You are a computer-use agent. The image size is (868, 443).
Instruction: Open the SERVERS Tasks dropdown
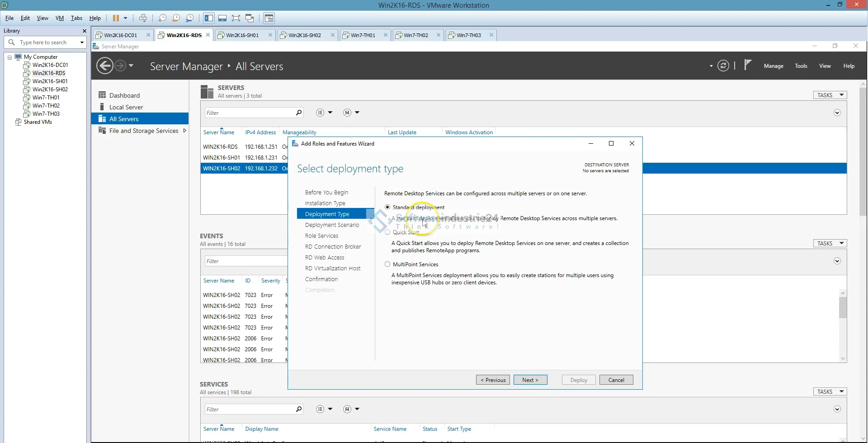(x=830, y=95)
